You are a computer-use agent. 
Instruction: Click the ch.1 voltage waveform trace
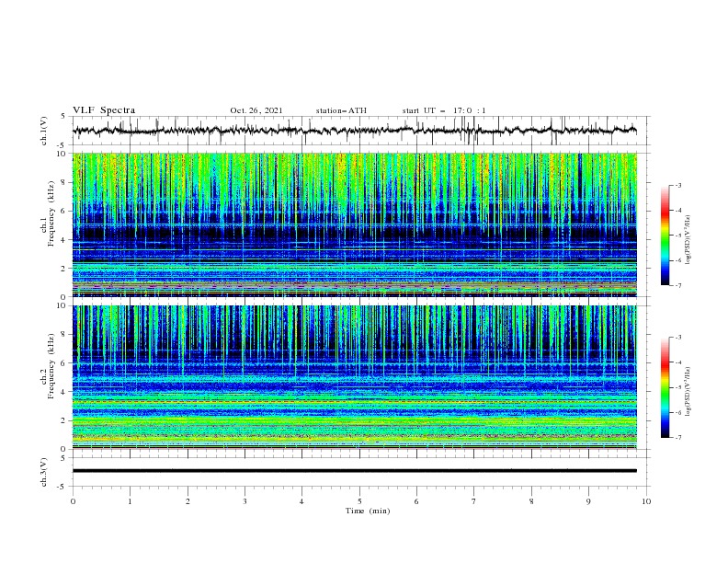355,131
